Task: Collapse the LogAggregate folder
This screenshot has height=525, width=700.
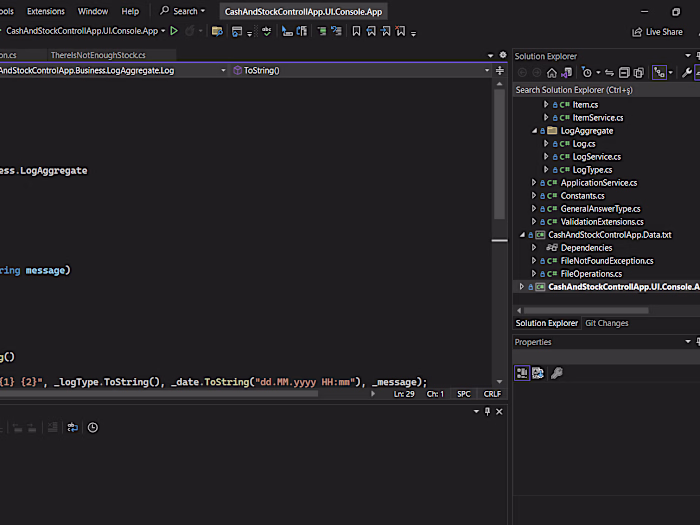Action: pyautogui.click(x=535, y=131)
